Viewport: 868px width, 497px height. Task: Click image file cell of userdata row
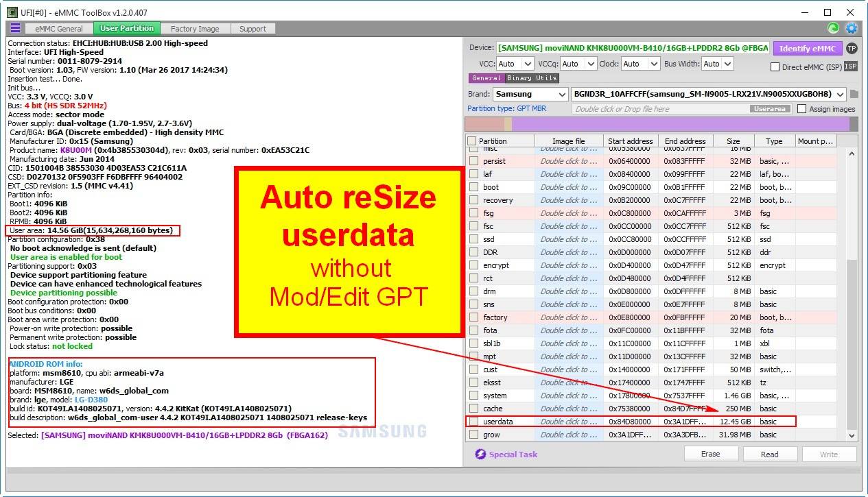click(569, 422)
